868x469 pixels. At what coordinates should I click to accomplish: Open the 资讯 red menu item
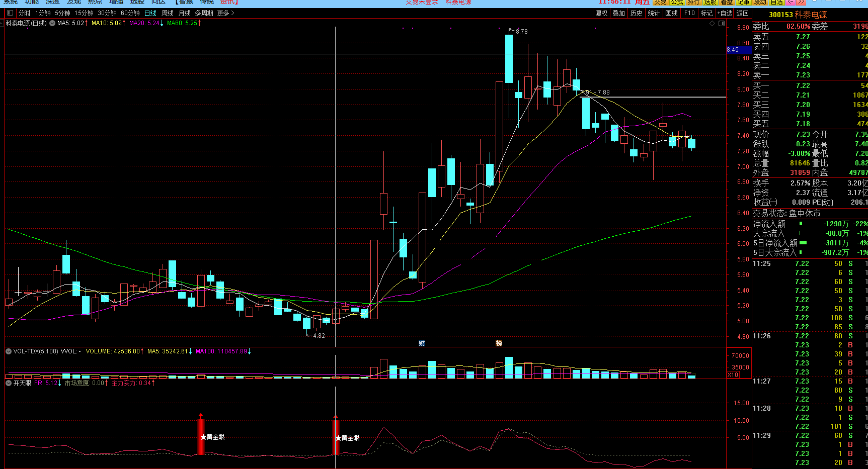228,3
